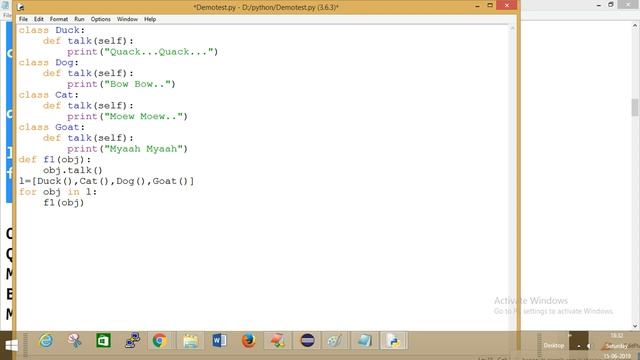640x360 pixels.
Task: Click on print("Myaah Myaah") line
Action: coord(127,149)
